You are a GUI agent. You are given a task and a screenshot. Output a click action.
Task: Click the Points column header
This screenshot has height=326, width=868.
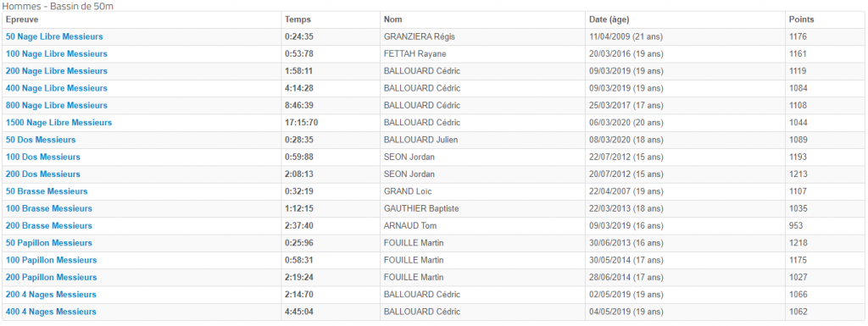pyautogui.click(x=802, y=19)
